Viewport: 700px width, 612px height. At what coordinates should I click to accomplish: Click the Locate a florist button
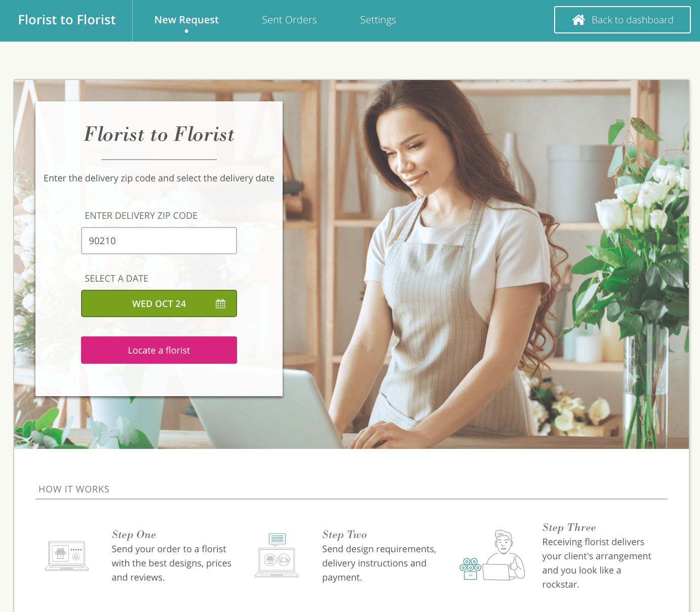tap(159, 350)
